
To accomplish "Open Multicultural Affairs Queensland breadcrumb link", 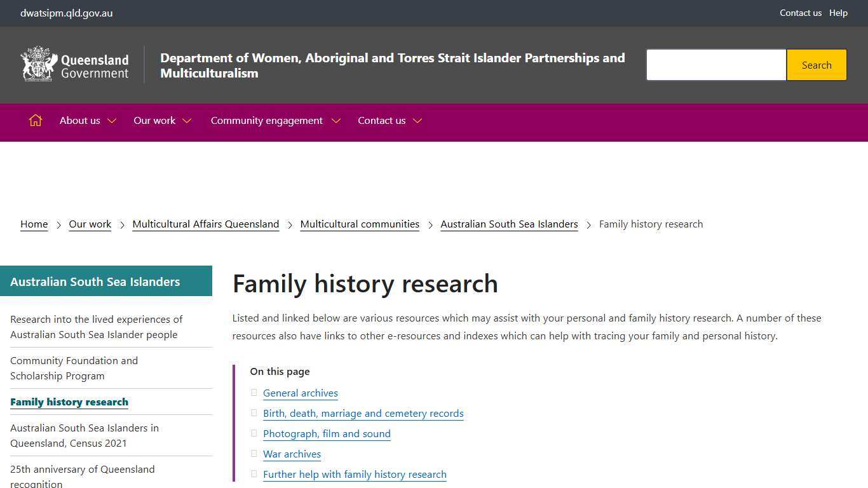I will tap(205, 224).
